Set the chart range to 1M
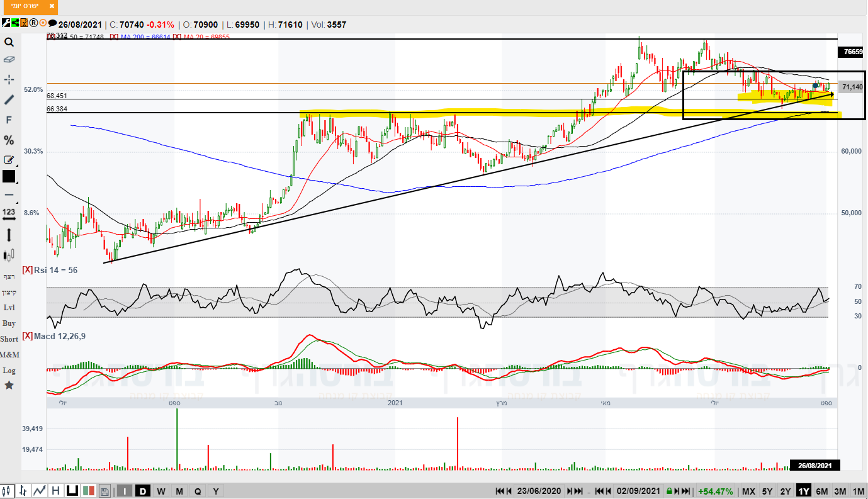 (858, 491)
